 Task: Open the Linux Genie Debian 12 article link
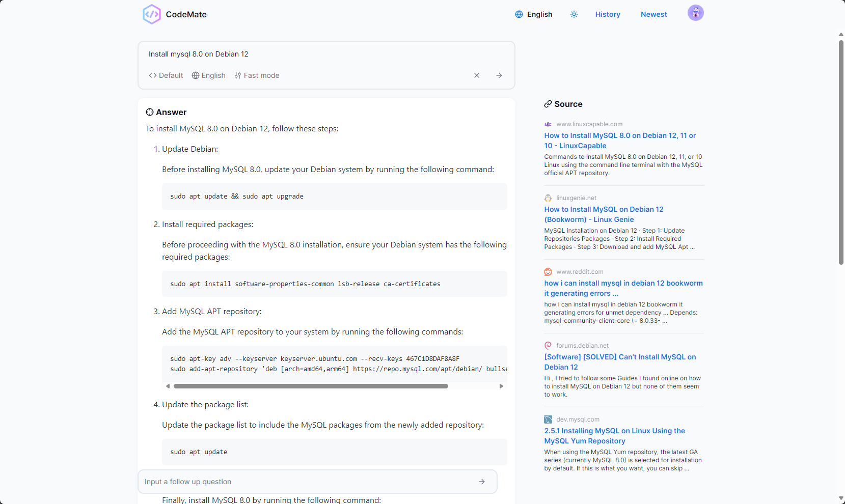point(604,214)
